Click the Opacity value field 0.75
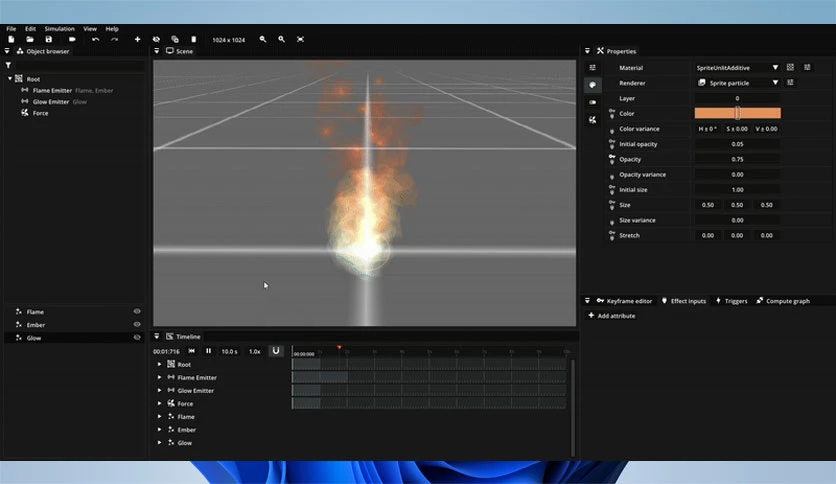This screenshot has width=836, height=484. pyautogui.click(x=737, y=159)
